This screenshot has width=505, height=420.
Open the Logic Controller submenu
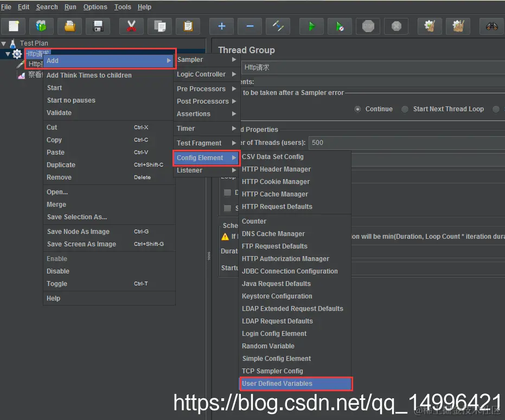[x=207, y=74]
